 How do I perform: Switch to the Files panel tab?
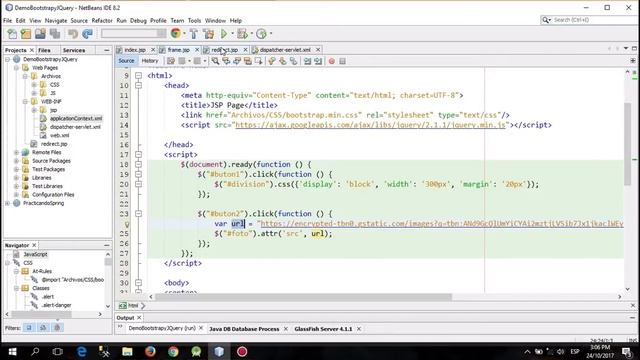click(x=44, y=50)
